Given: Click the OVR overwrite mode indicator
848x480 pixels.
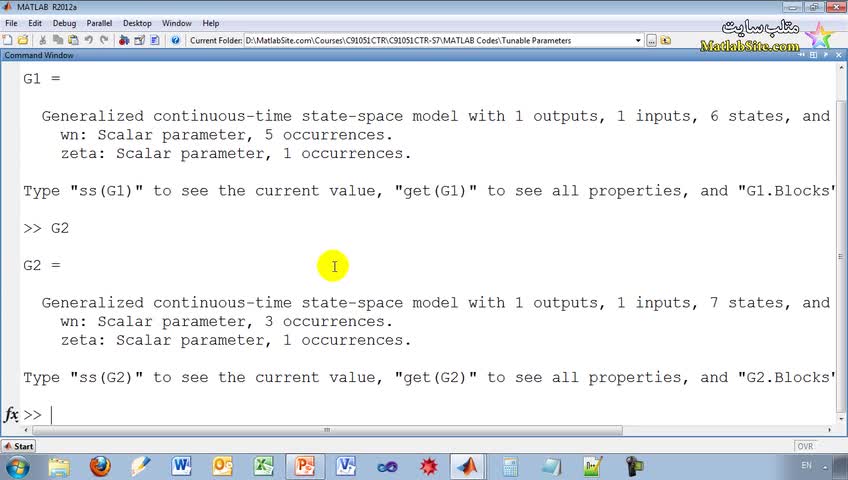Looking at the screenshot, I should tap(805, 446).
